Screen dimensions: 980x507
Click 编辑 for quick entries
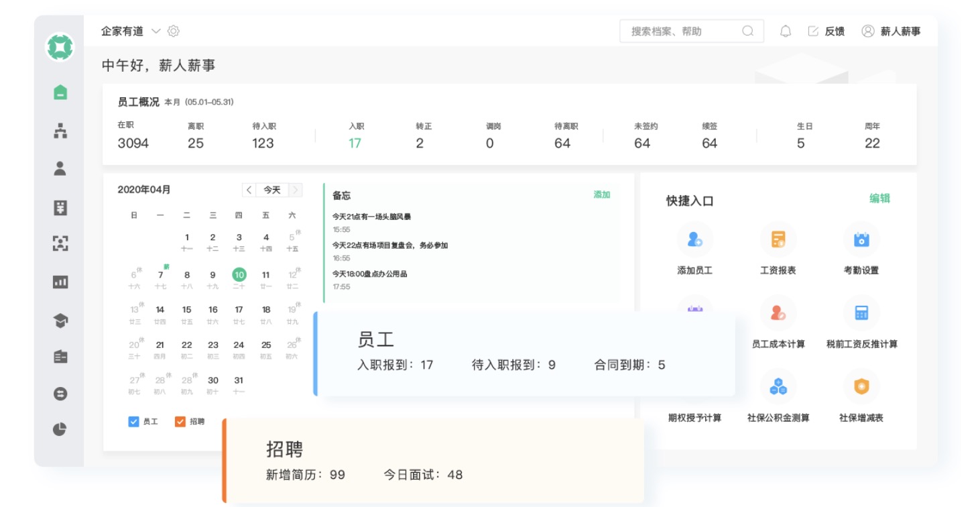tap(879, 199)
